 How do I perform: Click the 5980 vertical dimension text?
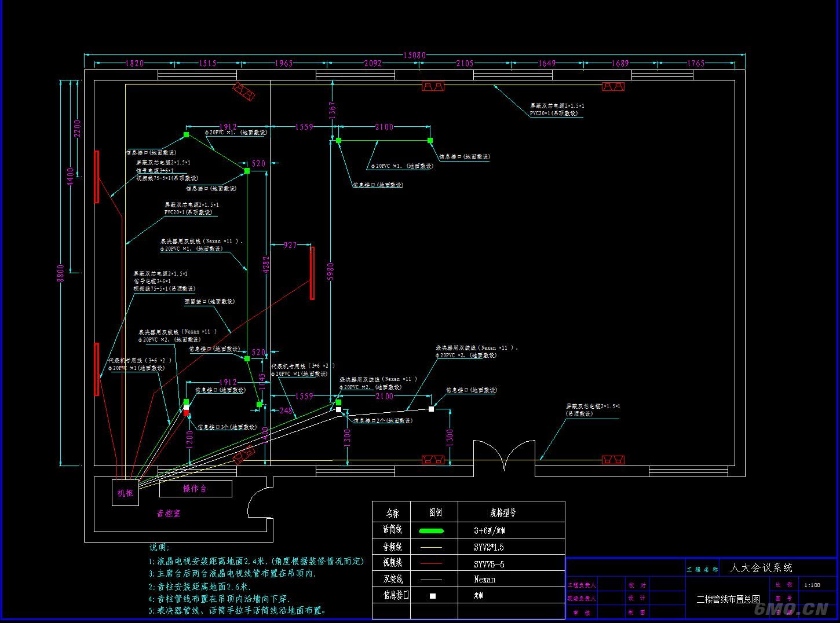click(330, 272)
